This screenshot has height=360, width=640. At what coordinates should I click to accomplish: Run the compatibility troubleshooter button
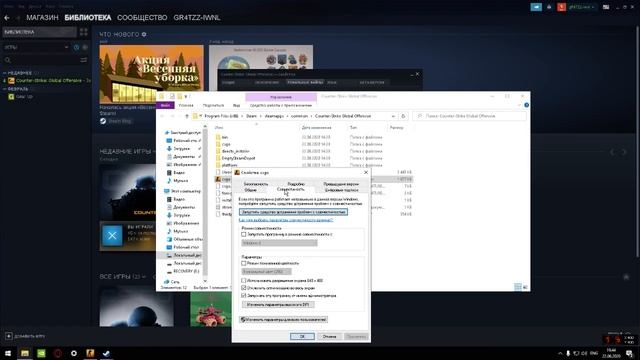pyautogui.click(x=293, y=212)
